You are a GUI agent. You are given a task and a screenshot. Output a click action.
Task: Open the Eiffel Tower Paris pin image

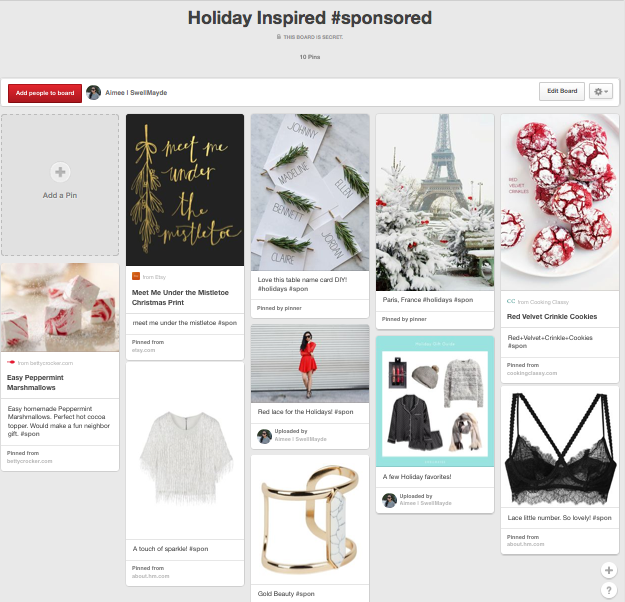coord(435,203)
